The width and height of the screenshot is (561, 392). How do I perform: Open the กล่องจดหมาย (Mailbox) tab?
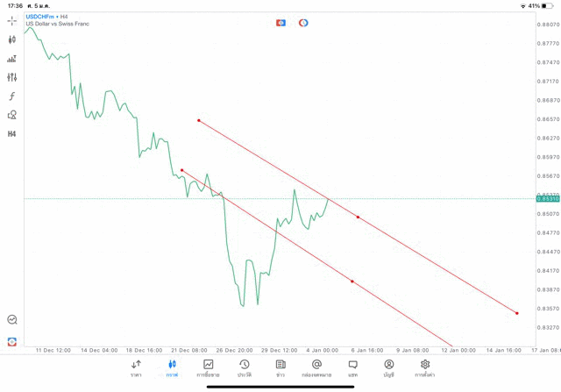(x=316, y=368)
